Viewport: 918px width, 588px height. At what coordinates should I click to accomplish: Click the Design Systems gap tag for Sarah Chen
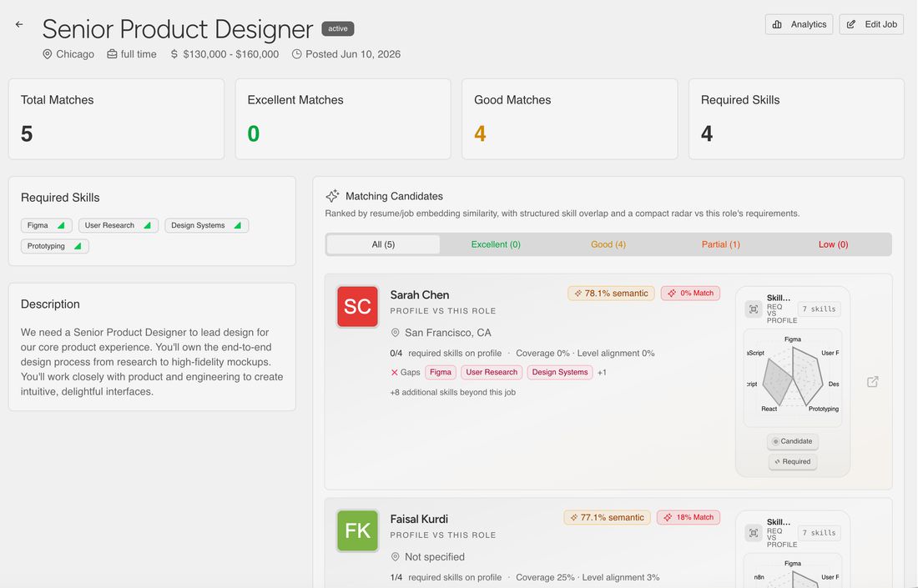click(x=560, y=373)
